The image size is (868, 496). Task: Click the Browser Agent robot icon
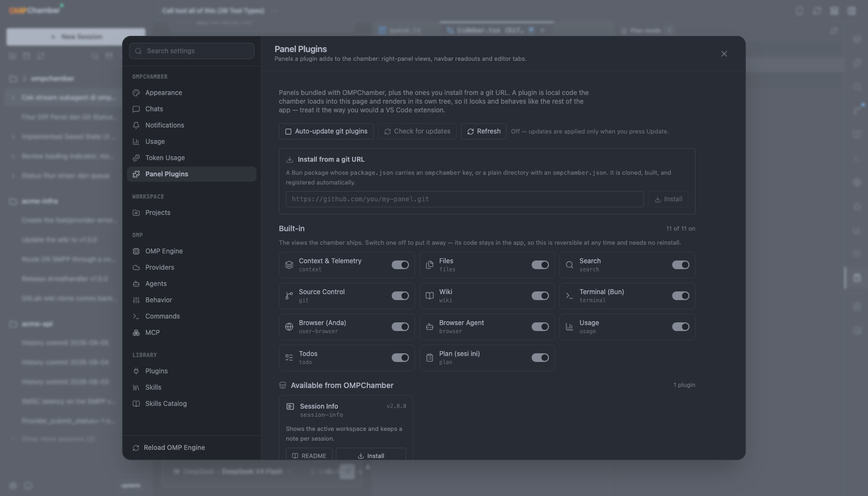click(x=430, y=327)
